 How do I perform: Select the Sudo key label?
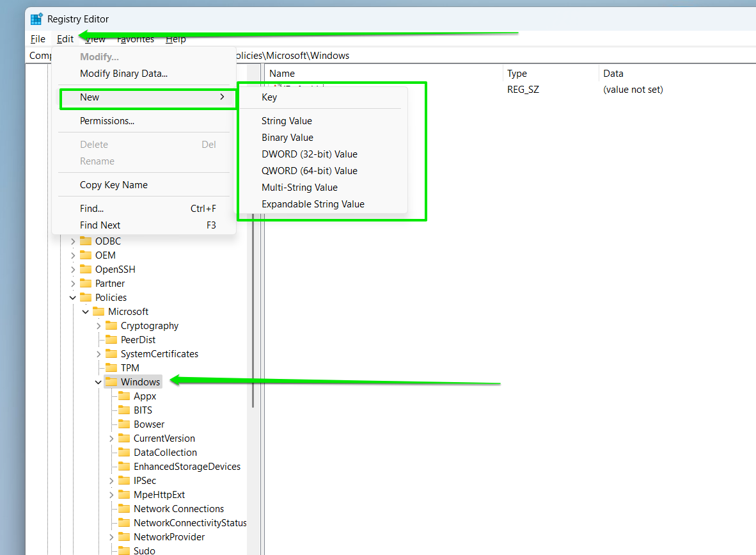coord(144,551)
